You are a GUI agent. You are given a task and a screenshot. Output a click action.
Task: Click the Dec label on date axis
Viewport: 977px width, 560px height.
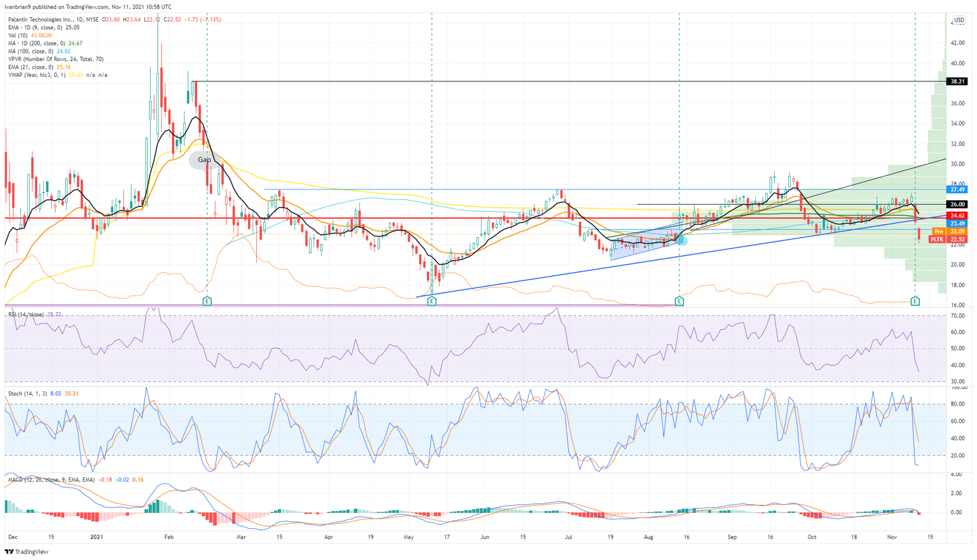[11, 537]
